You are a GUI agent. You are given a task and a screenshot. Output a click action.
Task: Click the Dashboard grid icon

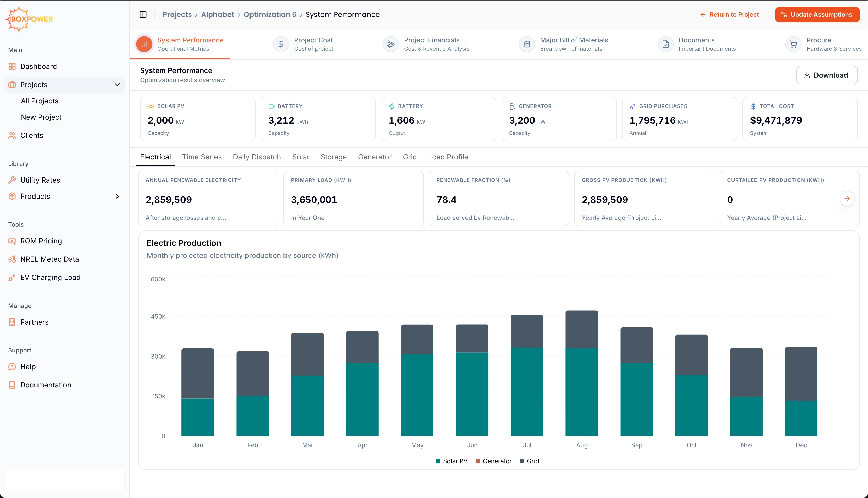point(12,66)
